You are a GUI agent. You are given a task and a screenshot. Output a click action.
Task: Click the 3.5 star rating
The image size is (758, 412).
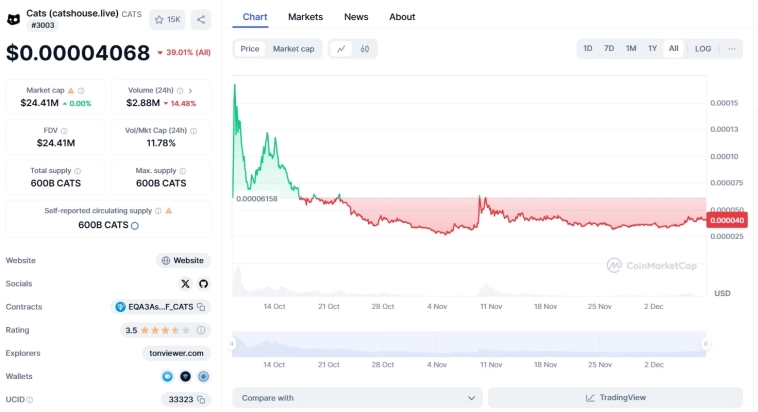pos(158,330)
